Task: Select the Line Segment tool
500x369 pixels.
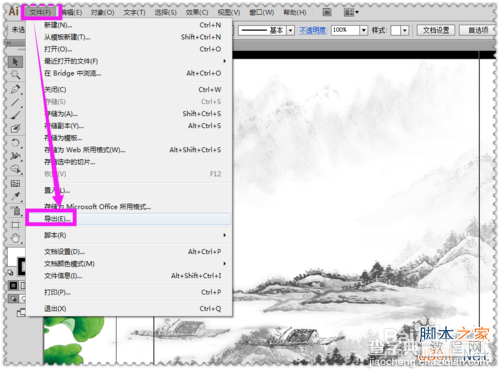Action: tap(15, 102)
